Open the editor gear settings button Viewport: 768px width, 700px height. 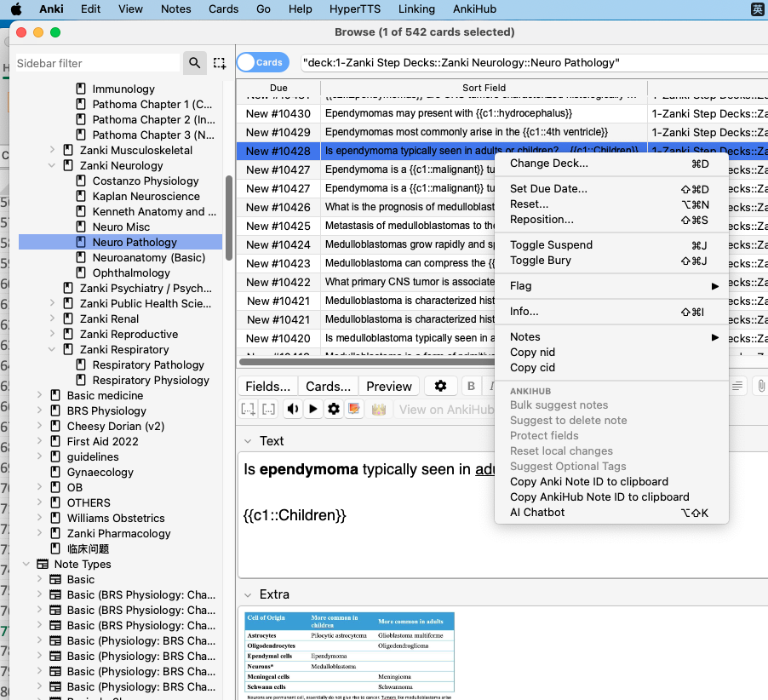pyautogui.click(x=440, y=386)
